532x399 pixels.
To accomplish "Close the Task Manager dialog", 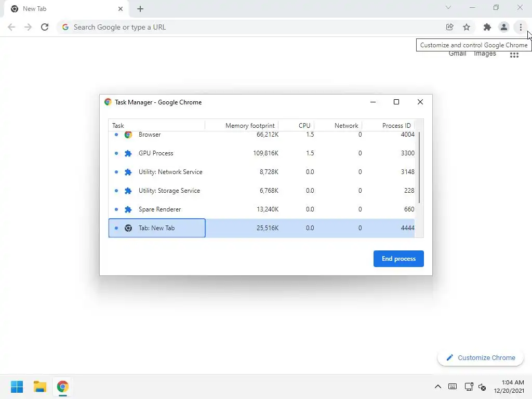I will [420, 102].
